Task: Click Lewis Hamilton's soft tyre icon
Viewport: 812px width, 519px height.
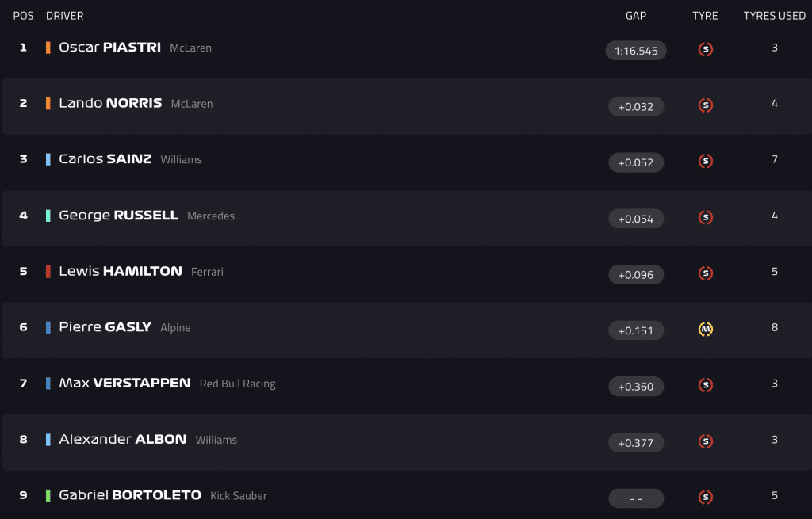Action: [x=705, y=273]
